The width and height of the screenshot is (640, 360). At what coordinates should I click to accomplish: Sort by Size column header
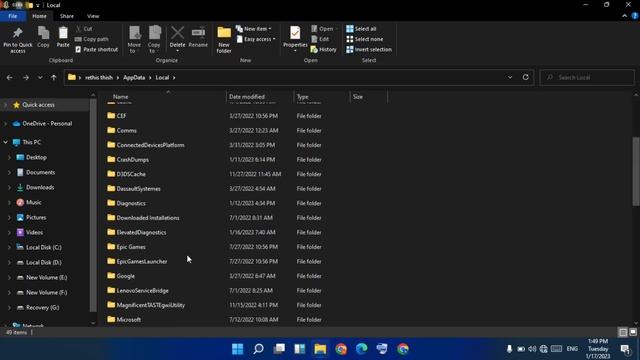pyautogui.click(x=358, y=97)
